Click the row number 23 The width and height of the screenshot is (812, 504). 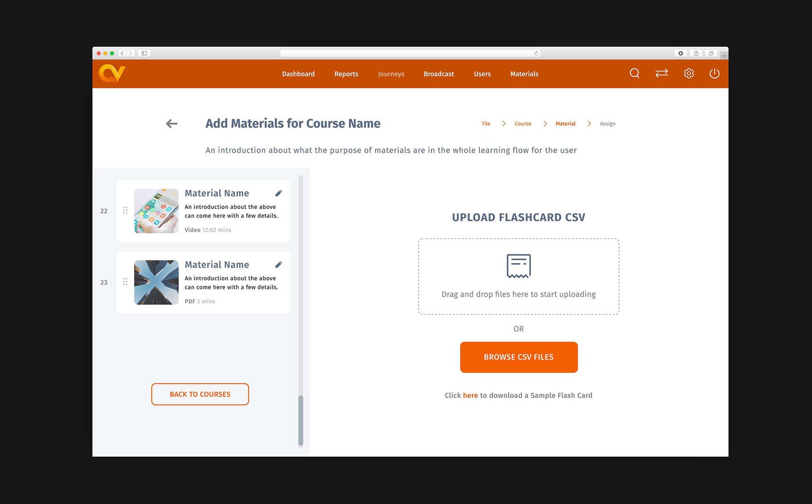click(104, 282)
